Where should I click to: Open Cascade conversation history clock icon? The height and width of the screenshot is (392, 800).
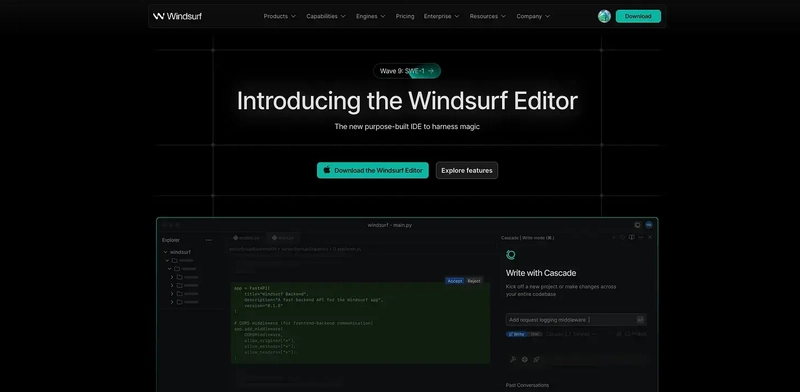[622, 237]
